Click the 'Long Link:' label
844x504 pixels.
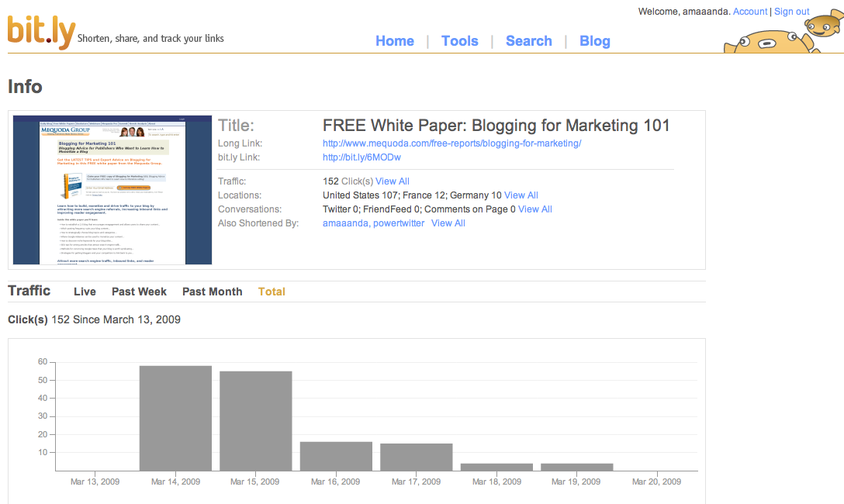point(240,143)
